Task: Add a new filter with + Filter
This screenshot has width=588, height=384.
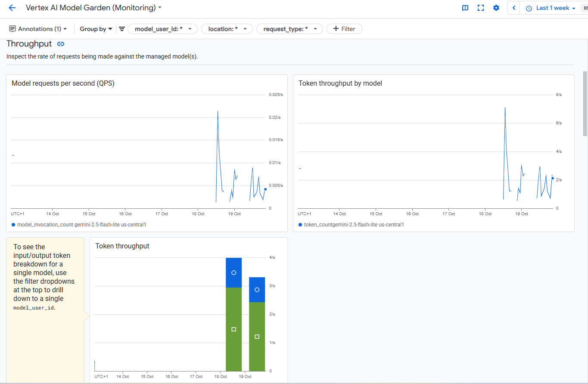Action: [x=344, y=29]
